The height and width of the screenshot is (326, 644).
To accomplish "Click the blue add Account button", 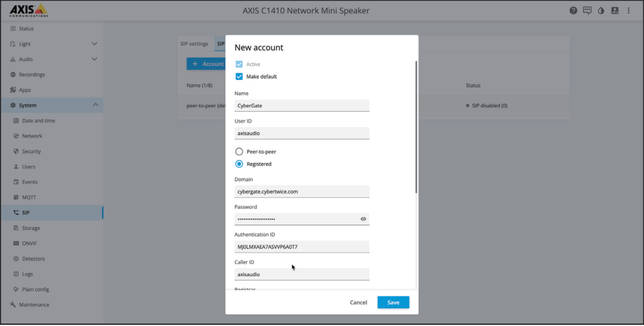I will [x=206, y=64].
